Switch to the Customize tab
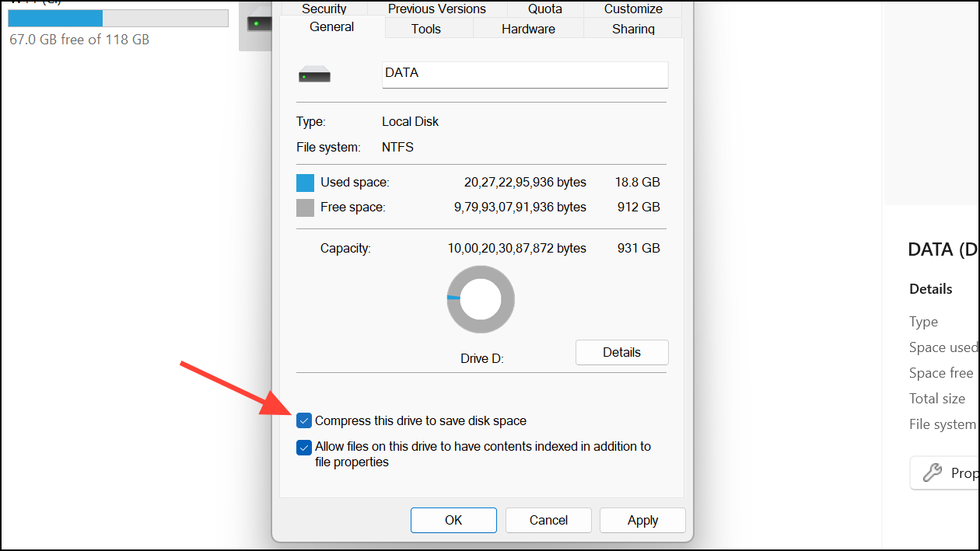The width and height of the screenshot is (980, 551). (x=632, y=9)
